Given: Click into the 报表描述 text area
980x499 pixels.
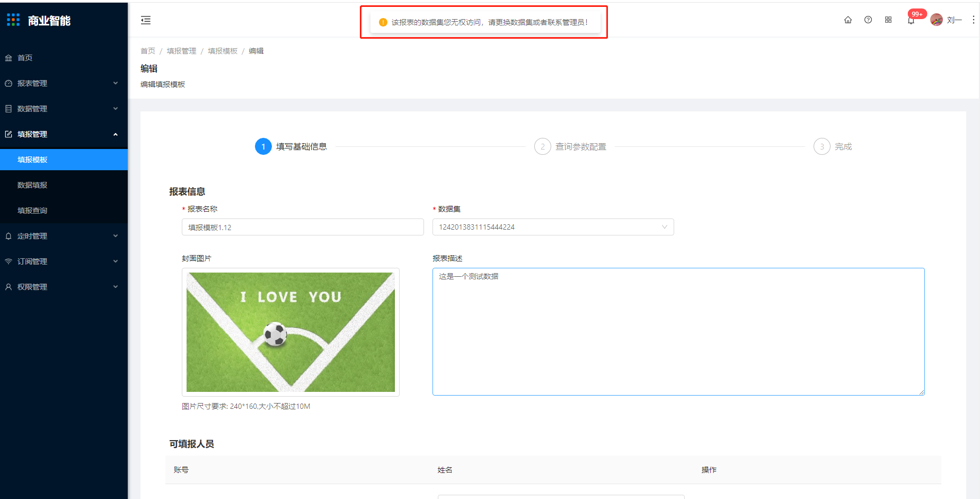Looking at the screenshot, I should click(678, 331).
